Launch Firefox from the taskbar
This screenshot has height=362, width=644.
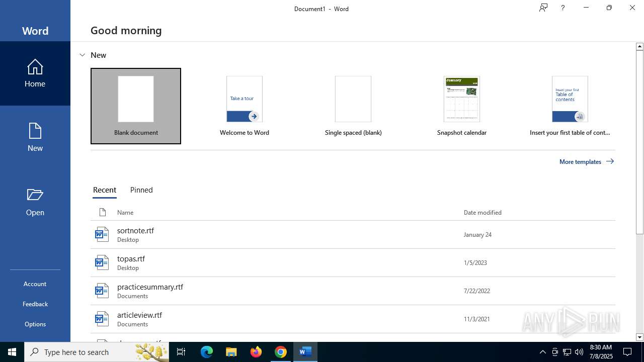tap(256, 352)
